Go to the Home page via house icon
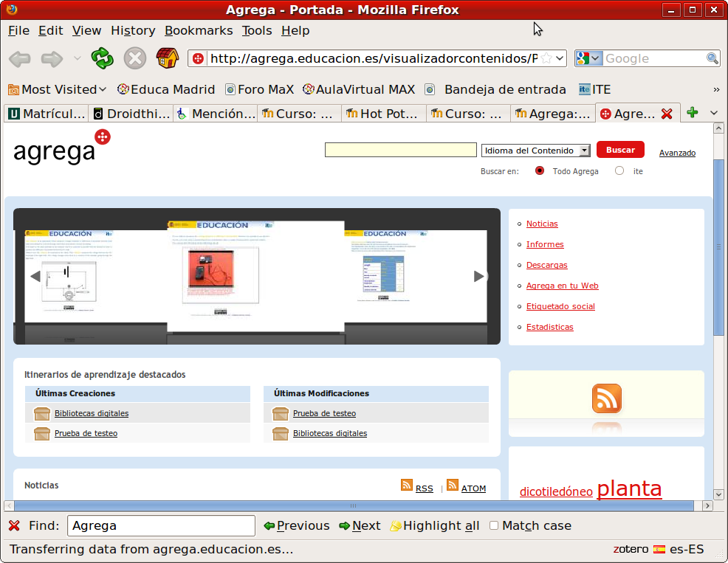Image resolution: width=728 pixels, height=563 pixels. point(168,58)
